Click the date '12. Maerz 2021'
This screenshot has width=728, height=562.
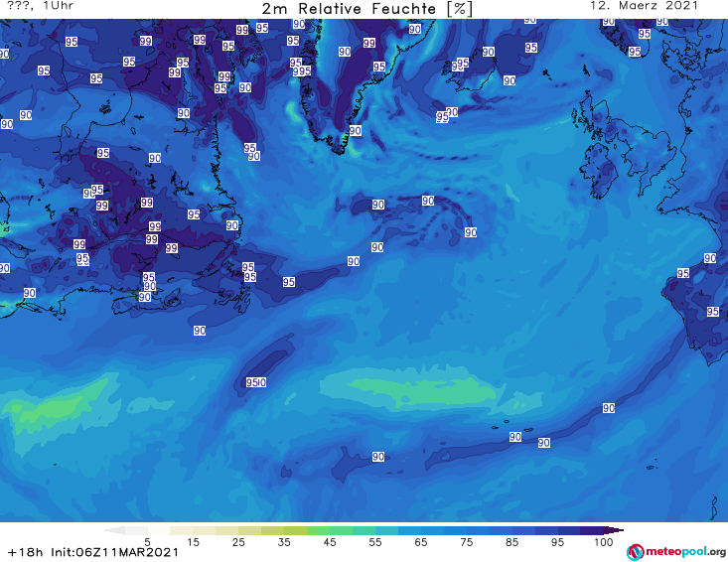click(644, 6)
